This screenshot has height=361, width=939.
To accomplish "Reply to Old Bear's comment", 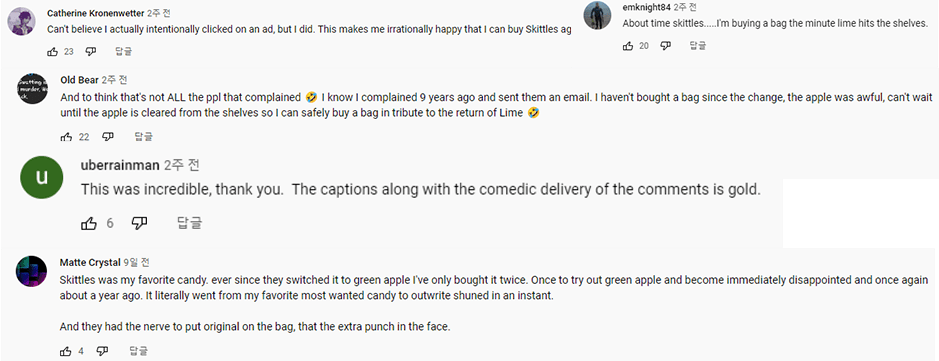I will click(x=143, y=137).
